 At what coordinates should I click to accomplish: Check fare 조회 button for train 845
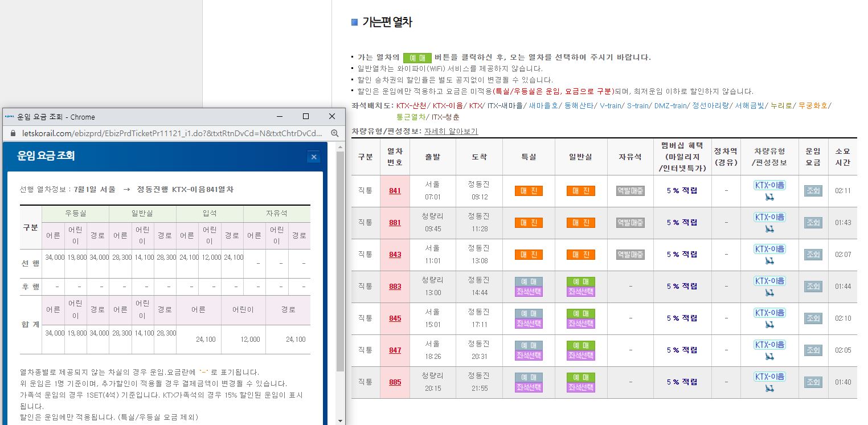(x=813, y=318)
